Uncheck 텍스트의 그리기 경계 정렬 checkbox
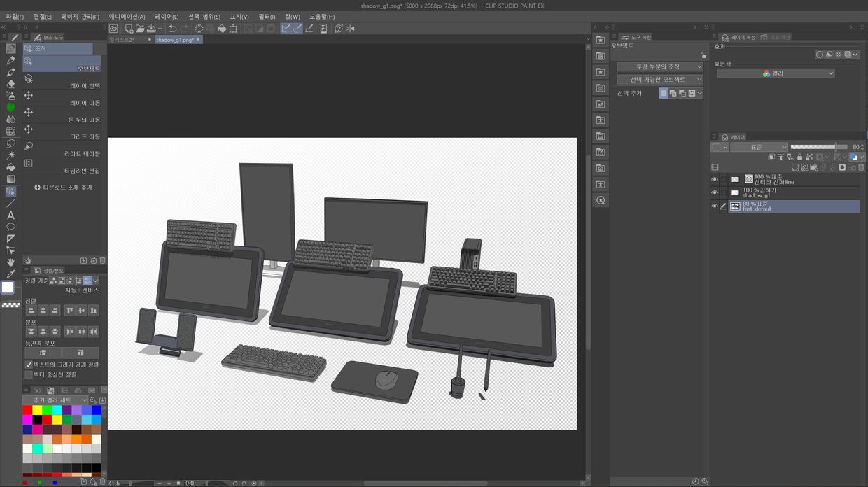This screenshot has width=868, height=487. pos(29,365)
